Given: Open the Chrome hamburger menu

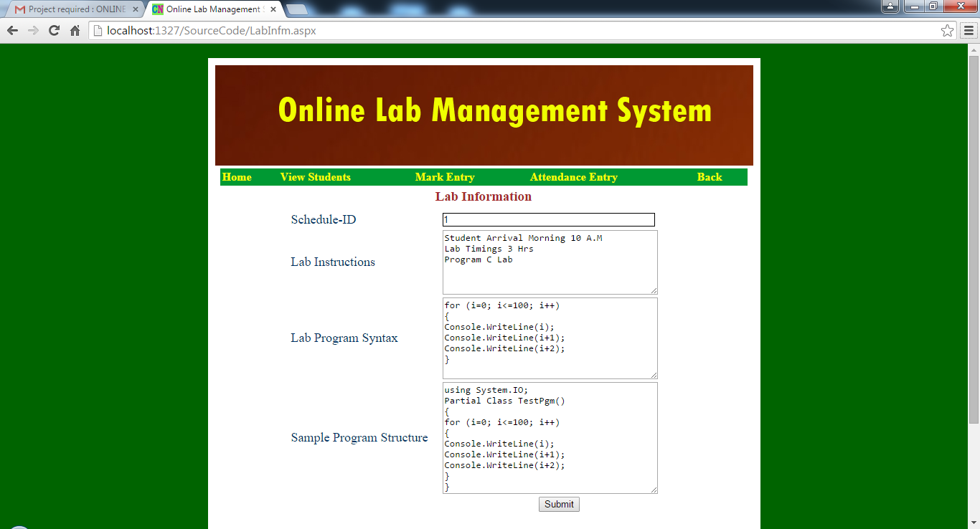Looking at the screenshot, I should 969,31.
